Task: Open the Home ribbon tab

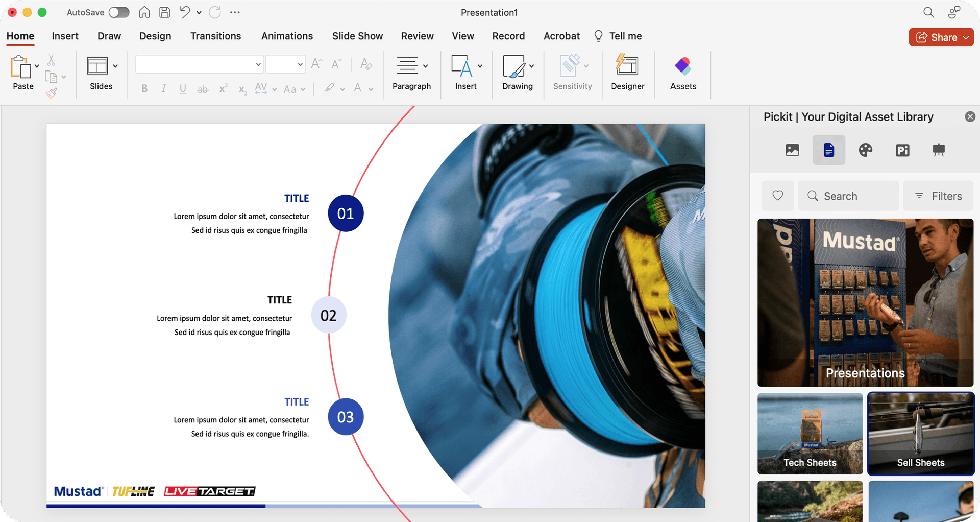Action: (20, 36)
